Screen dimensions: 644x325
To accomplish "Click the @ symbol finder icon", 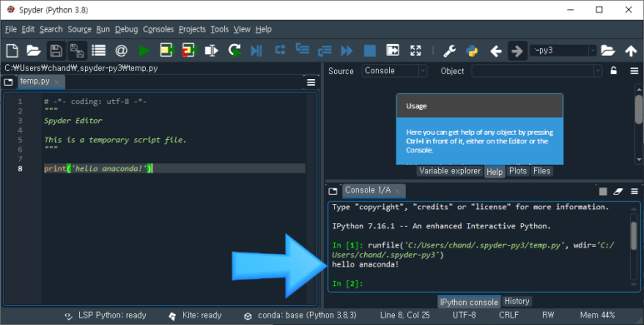I will 121,51.
